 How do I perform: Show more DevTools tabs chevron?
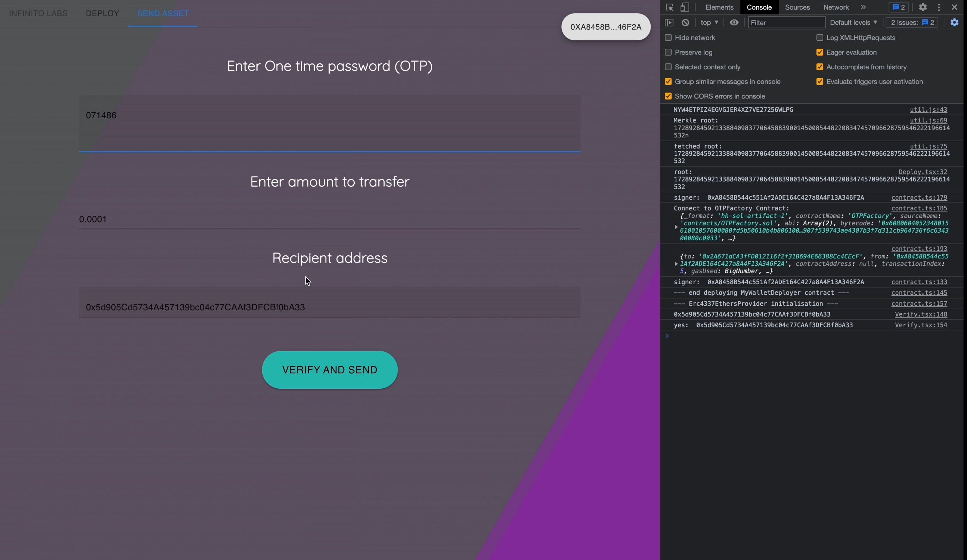point(863,7)
